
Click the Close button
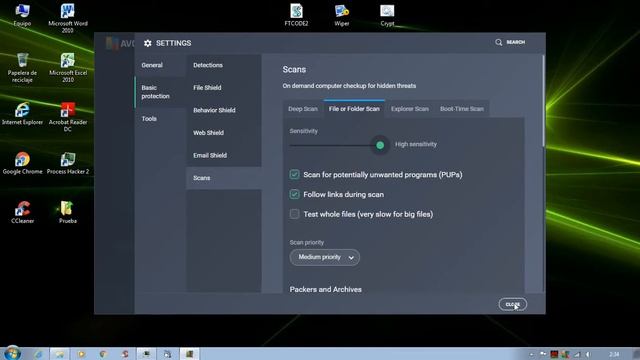coord(512,304)
